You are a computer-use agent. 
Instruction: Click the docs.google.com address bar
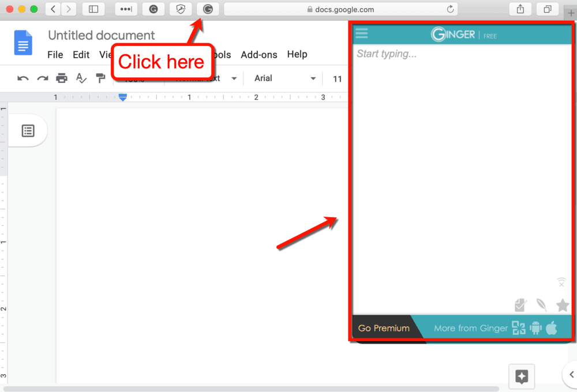tap(341, 9)
